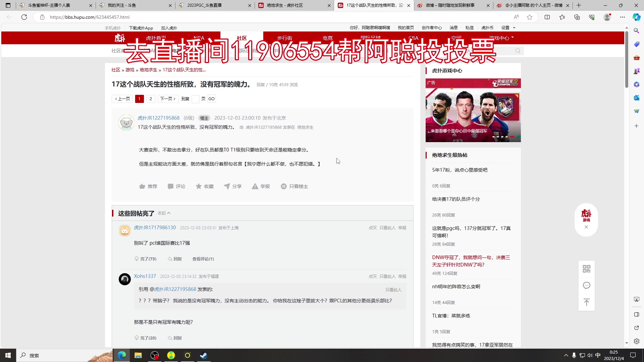Open the Steam taskbar icon
Screen dimensions: 644x362
[204, 355]
